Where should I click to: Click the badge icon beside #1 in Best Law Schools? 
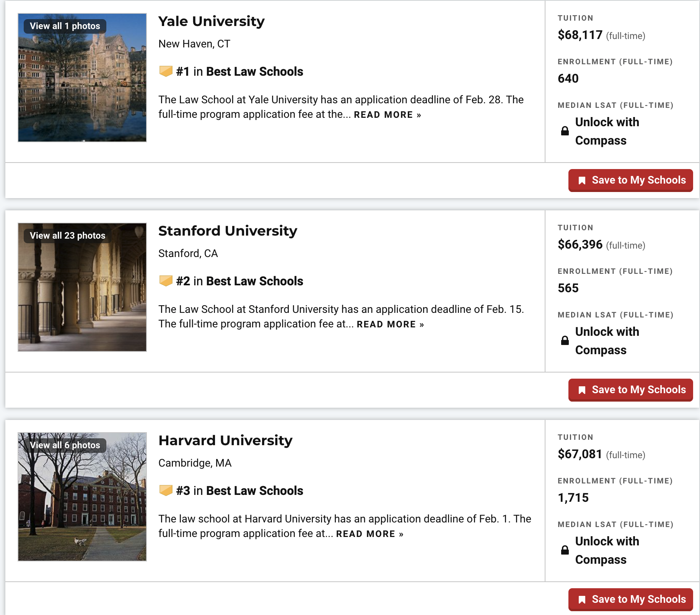point(166,71)
